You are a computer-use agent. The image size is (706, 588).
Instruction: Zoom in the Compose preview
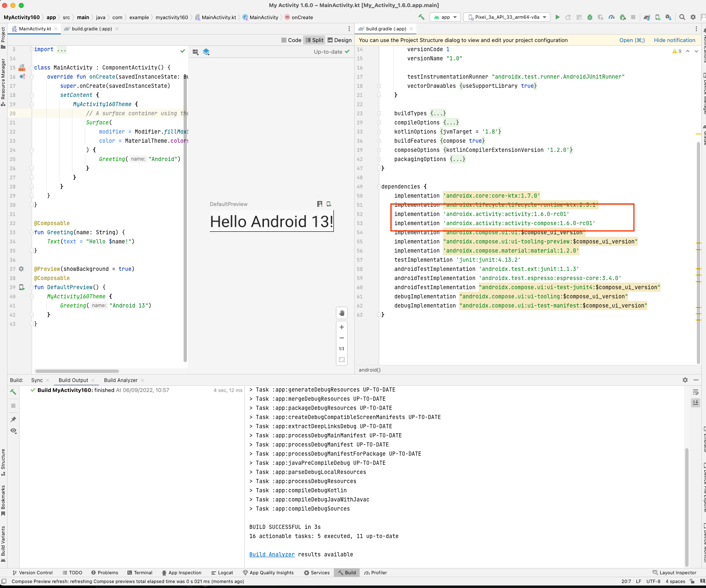tap(342, 327)
